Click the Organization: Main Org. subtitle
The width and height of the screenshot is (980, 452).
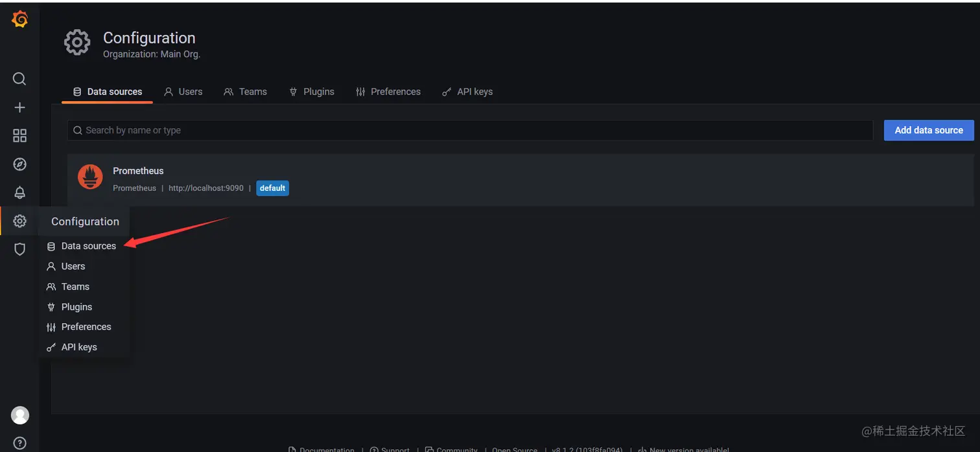(152, 54)
